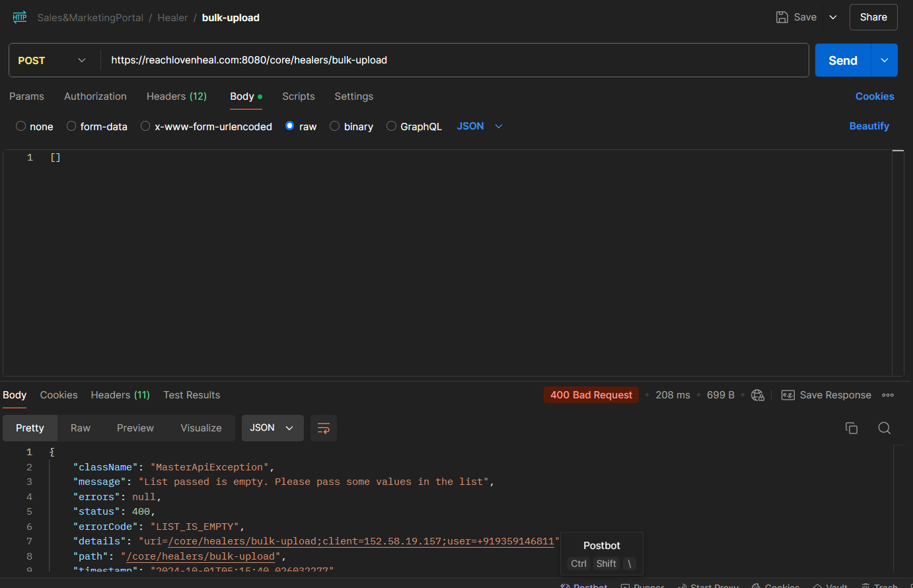
Task: Click the 400 Bad Request status badge
Action: (x=591, y=395)
